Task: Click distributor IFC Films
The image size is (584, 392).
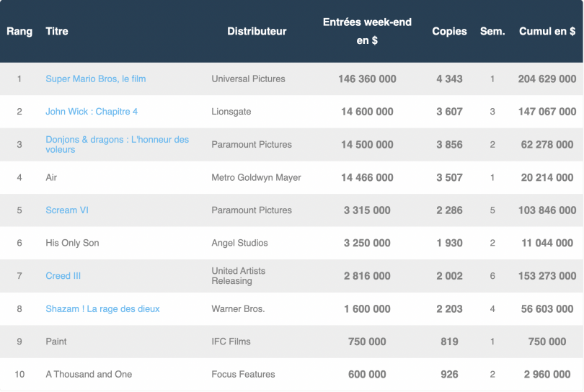Action: pyautogui.click(x=231, y=342)
